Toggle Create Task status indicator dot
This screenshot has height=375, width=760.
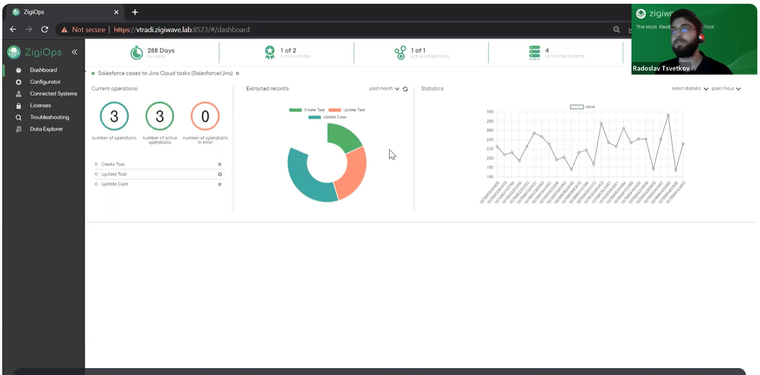[x=96, y=164]
